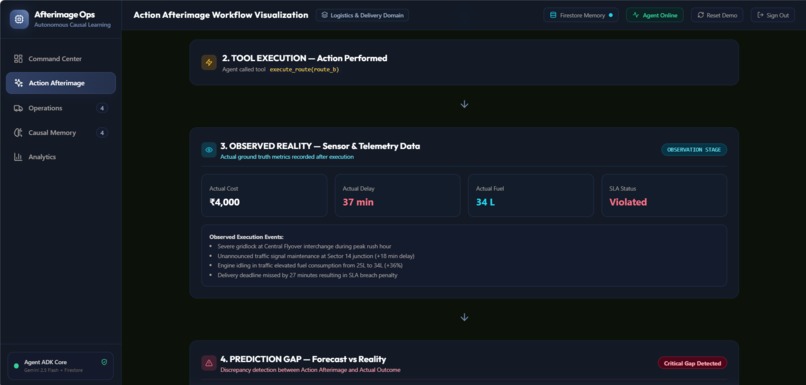Click the '3. OBSERVED REALITY' section heading
This screenshot has height=385, width=806.
(x=321, y=146)
